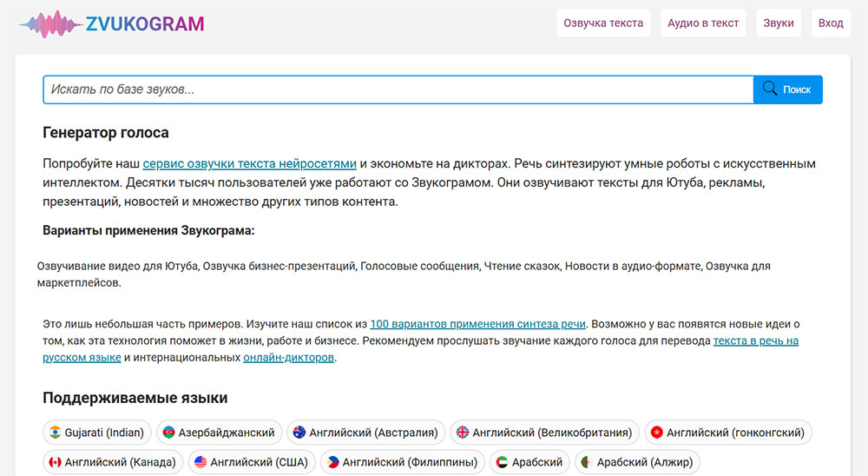Select Английский (гонконгский) language label
This screenshot has height=476, width=868.
click(735, 433)
